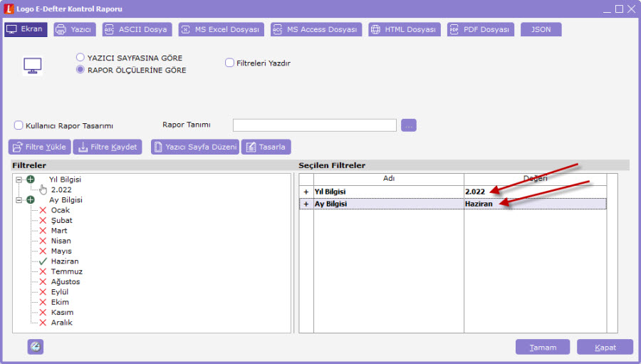
Task: Switch to the MS Excel Dosyası tab
Action: point(220,30)
